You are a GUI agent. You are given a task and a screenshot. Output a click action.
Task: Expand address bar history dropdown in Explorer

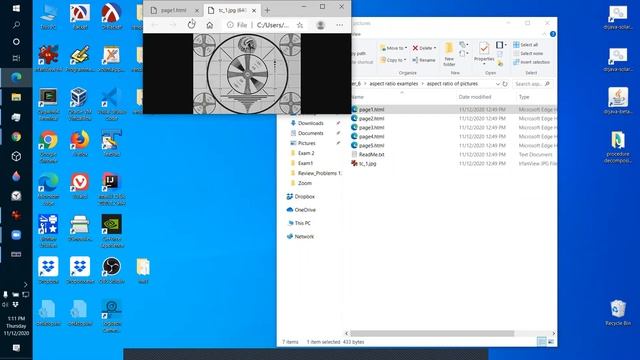498,84
